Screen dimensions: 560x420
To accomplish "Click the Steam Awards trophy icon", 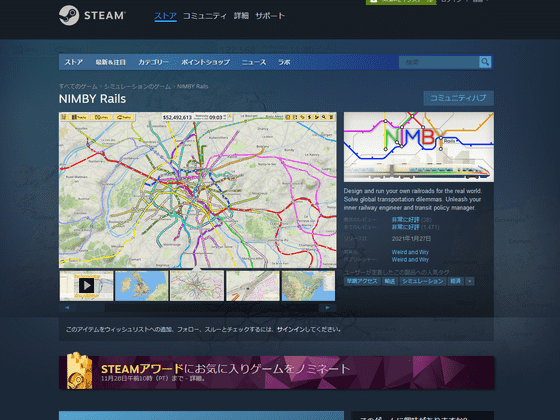I will tap(79, 371).
